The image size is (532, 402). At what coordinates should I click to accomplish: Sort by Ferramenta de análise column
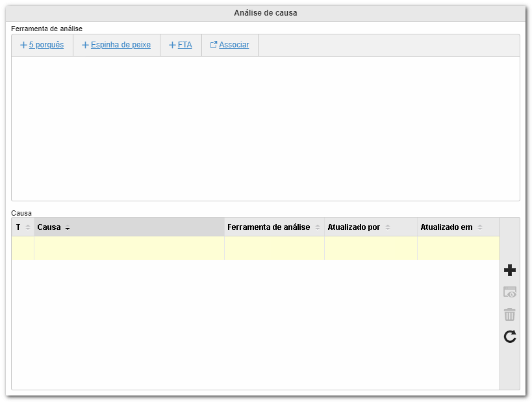[x=274, y=227]
